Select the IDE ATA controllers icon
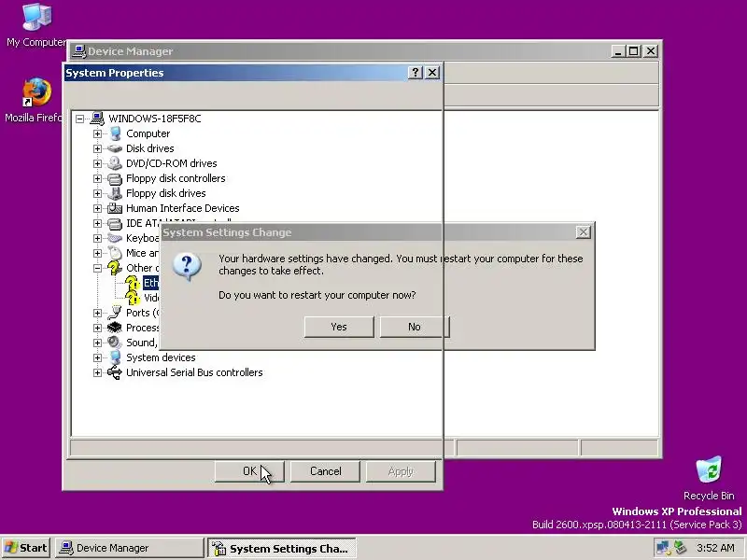This screenshot has width=747, height=560. [115, 223]
